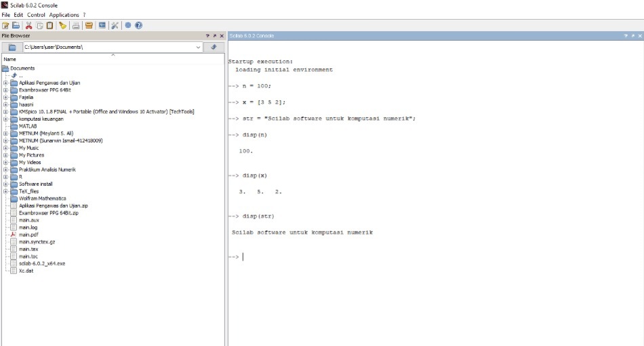Select the Wolfram Mathematica folder

coord(42,199)
